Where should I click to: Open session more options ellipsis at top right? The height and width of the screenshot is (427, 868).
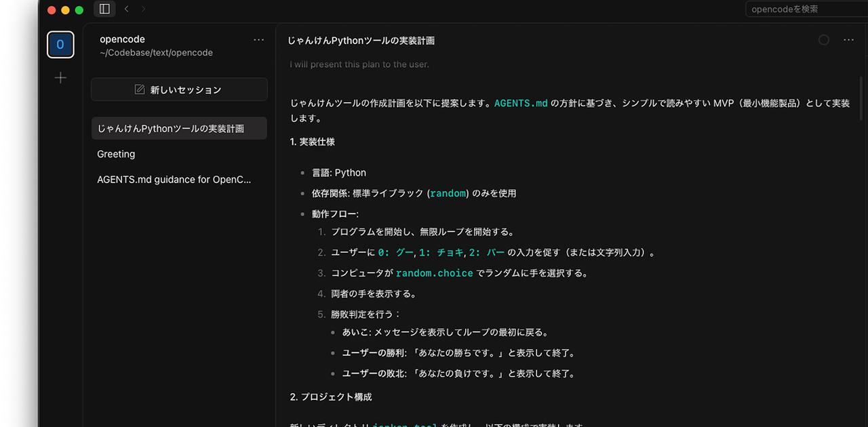tap(848, 40)
